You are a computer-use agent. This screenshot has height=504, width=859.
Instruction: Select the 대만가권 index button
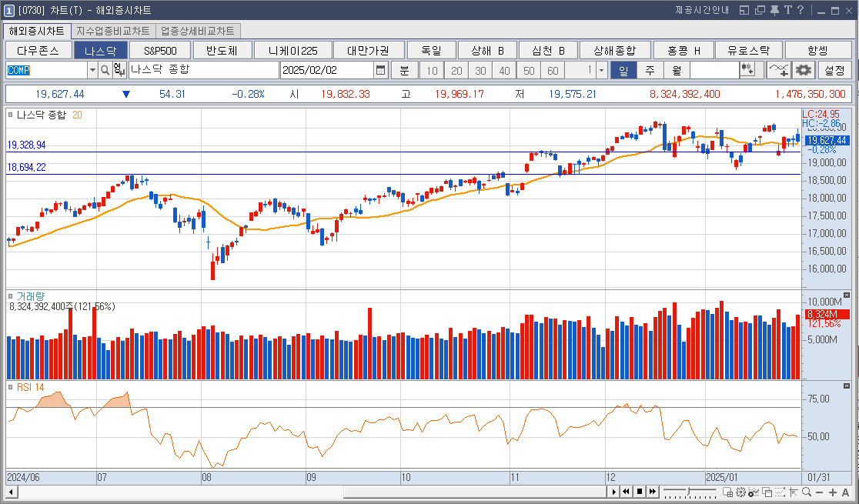(x=369, y=51)
